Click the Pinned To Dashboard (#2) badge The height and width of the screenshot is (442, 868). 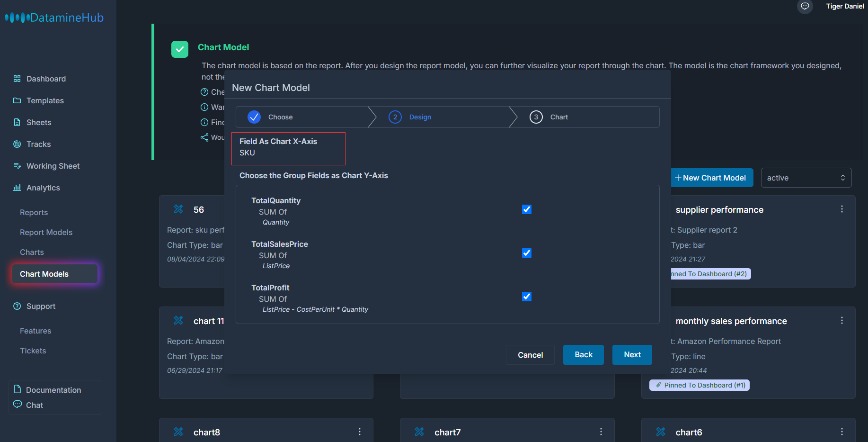[710, 274]
